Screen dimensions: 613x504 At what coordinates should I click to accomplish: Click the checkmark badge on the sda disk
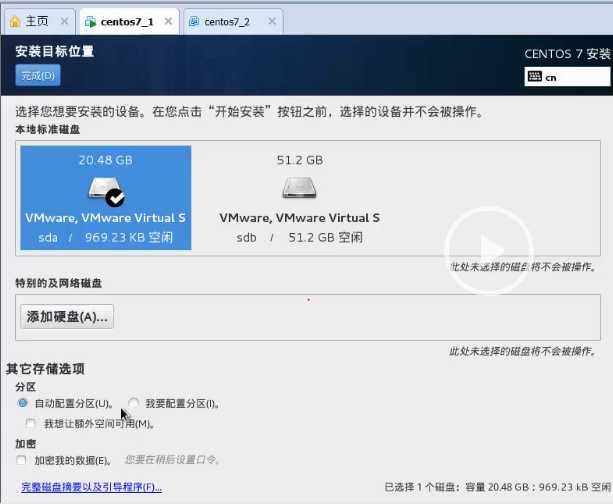pos(115,198)
